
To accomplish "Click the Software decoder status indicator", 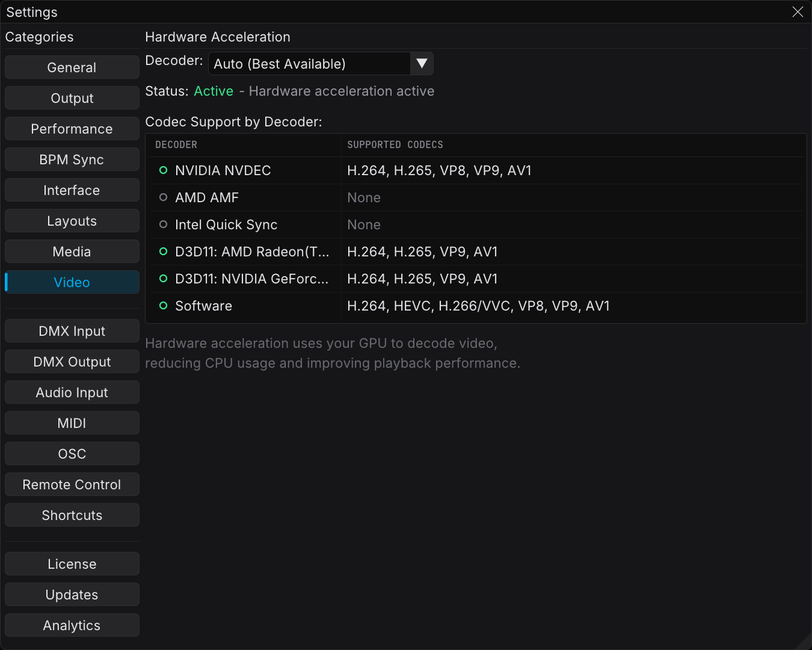I will point(163,306).
